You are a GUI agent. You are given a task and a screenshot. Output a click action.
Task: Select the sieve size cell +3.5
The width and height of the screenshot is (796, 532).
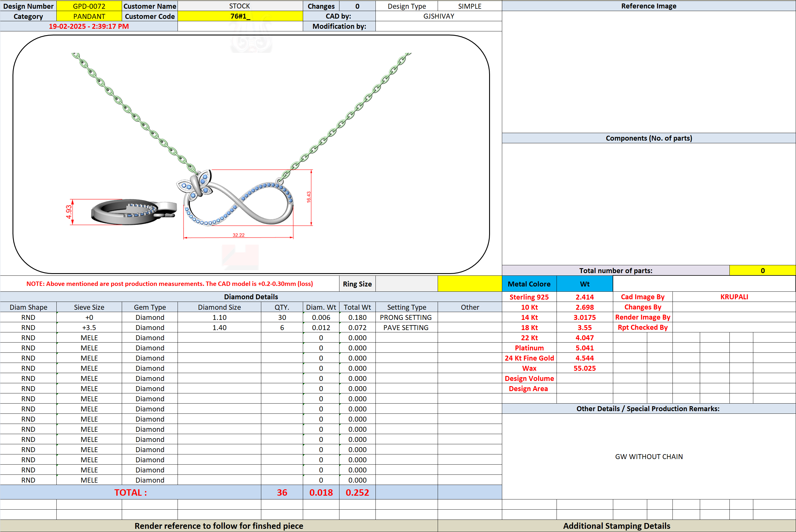click(89, 327)
